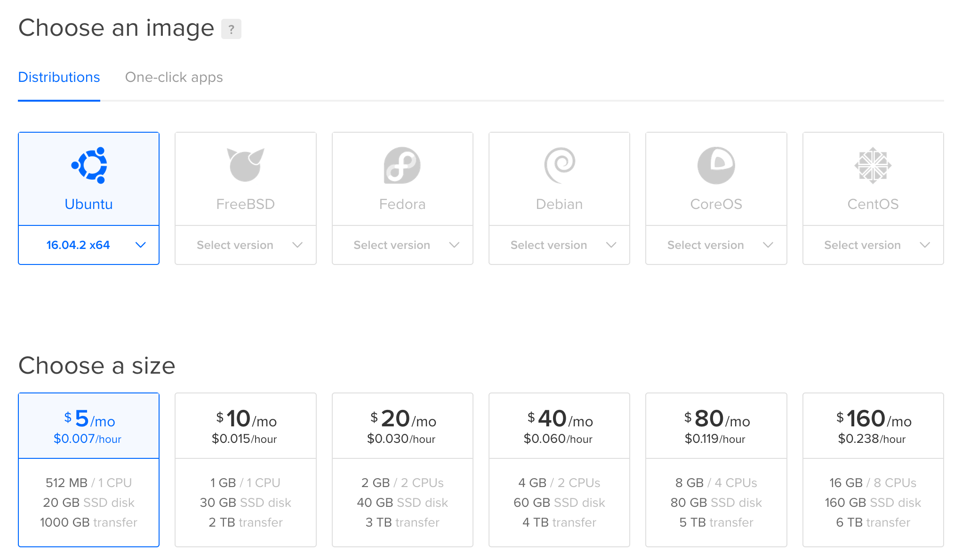Expand CentOS Select version dropdown
The width and height of the screenshot is (962, 560).
873,245
